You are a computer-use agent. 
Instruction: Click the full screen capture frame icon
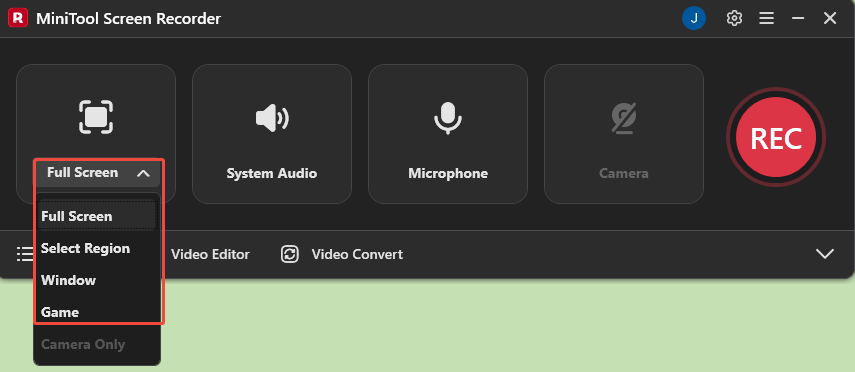click(96, 117)
